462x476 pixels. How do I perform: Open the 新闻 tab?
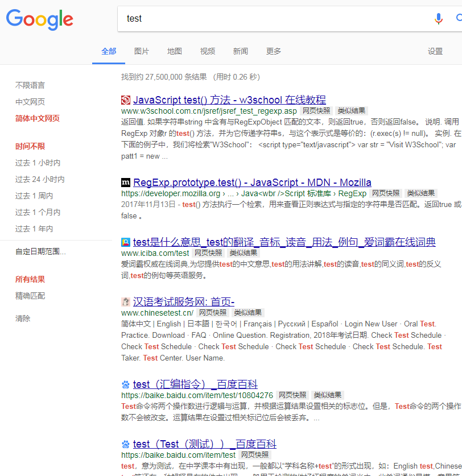point(240,51)
